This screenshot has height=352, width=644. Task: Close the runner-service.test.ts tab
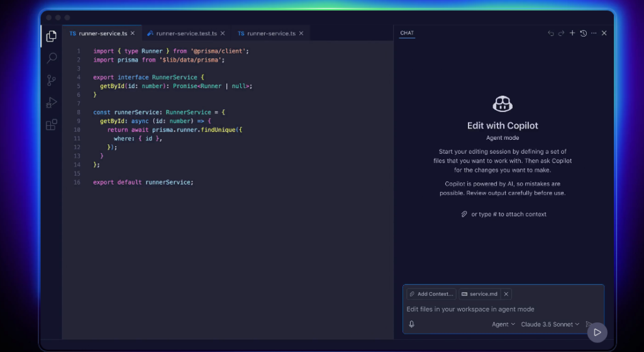click(x=223, y=33)
